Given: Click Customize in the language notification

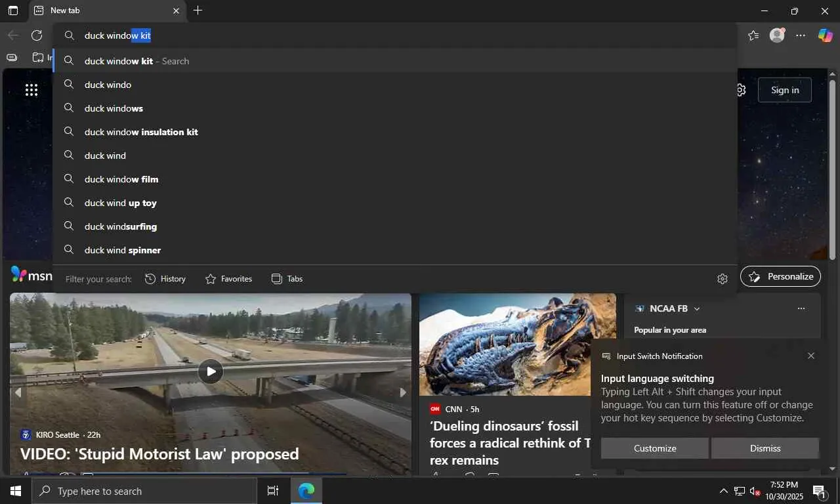Looking at the screenshot, I should tap(655, 448).
